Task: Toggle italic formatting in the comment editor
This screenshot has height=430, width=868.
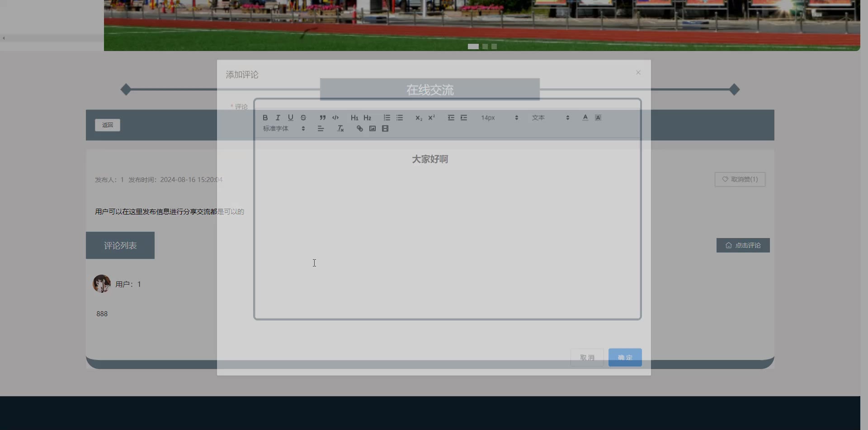Action: point(278,117)
